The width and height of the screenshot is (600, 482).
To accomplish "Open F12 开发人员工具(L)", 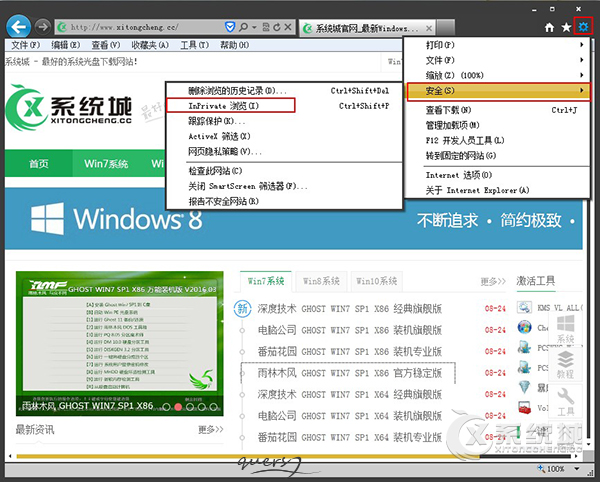I will [497, 140].
